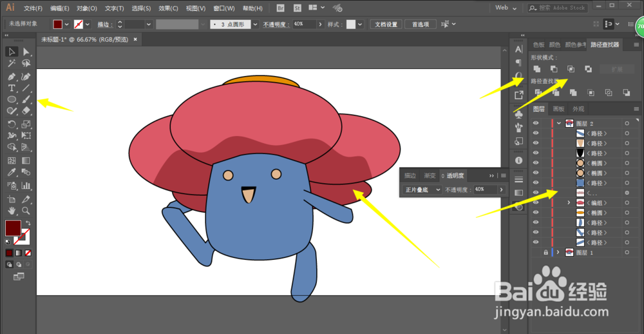
Task: Select the Type tool
Action: click(12, 88)
